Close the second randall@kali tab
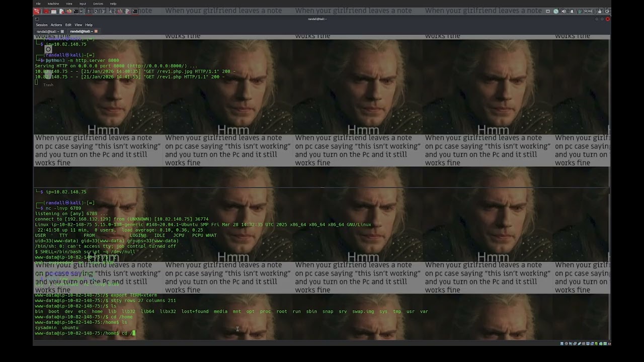The width and height of the screenshot is (644, 362). (x=96, y=31)
